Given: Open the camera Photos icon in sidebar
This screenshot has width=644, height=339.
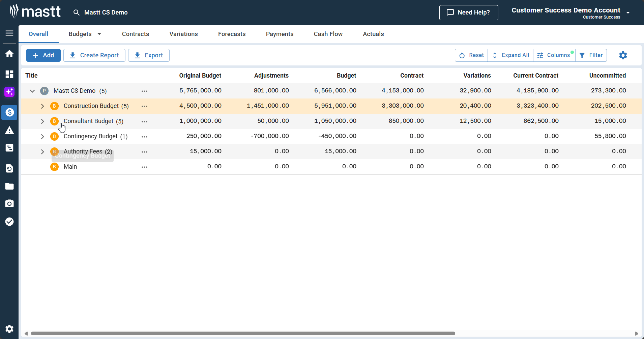Looking at the screenshot, I should pyautogui.click(x=9, y=204).
